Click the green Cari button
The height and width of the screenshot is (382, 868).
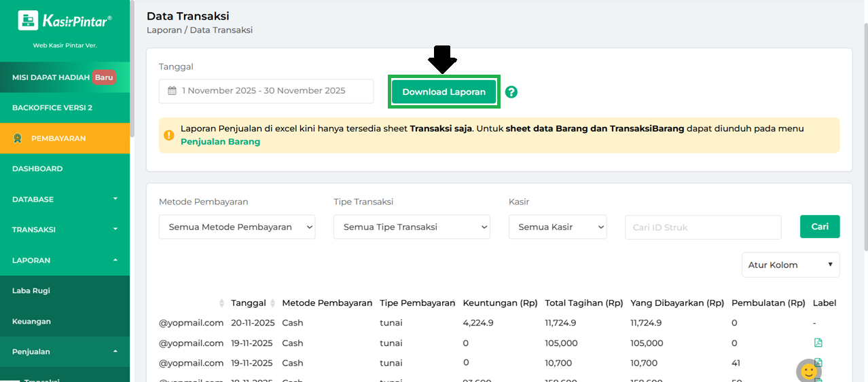pos(820,227)
